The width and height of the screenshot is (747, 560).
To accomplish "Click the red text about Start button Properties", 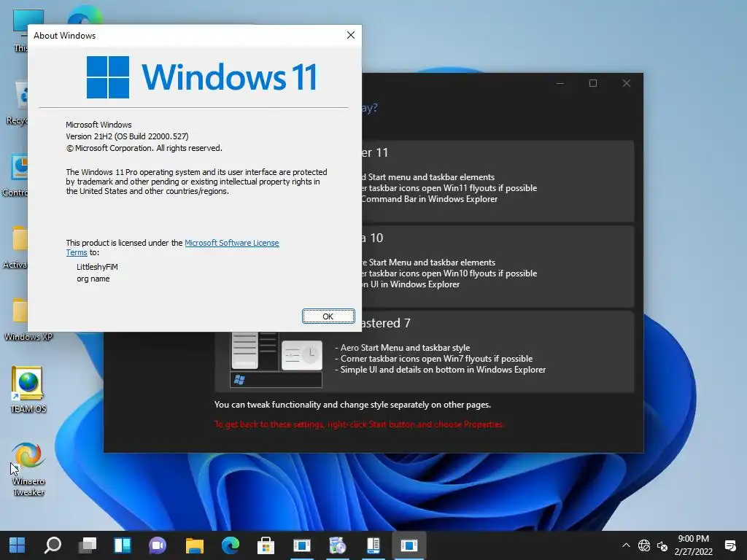I will (x=359, y=424).
